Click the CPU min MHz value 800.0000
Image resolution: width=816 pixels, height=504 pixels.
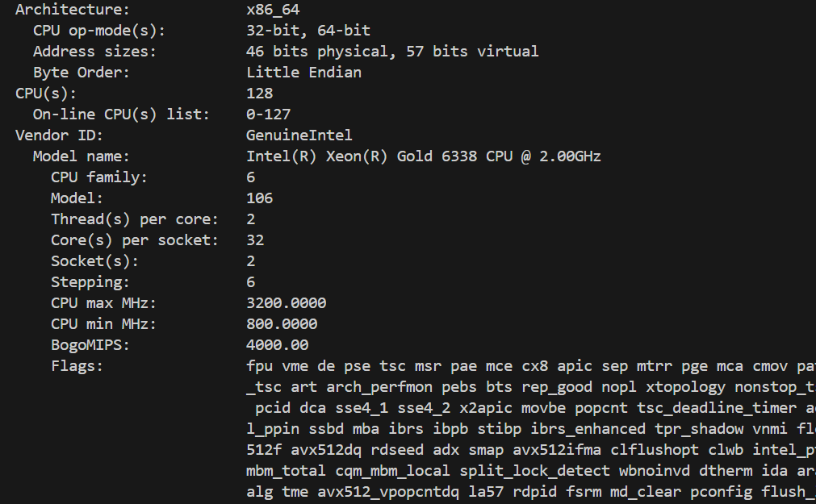tap(282, 324)
